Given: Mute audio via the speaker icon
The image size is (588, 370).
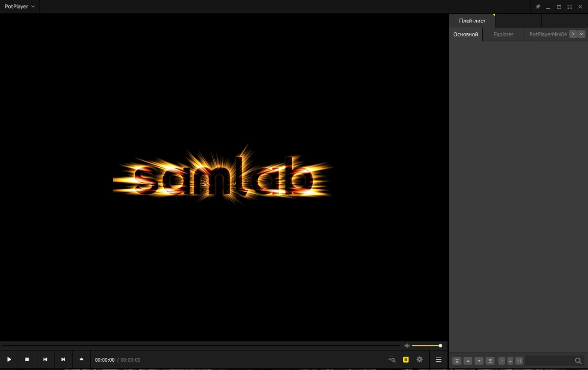Looking at the screenshot, I should click(407, 345).
